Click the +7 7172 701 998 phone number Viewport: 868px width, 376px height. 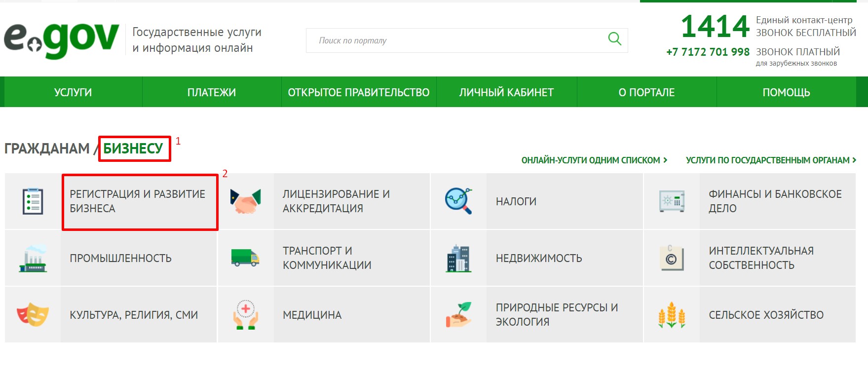click(x=708, y=52)
